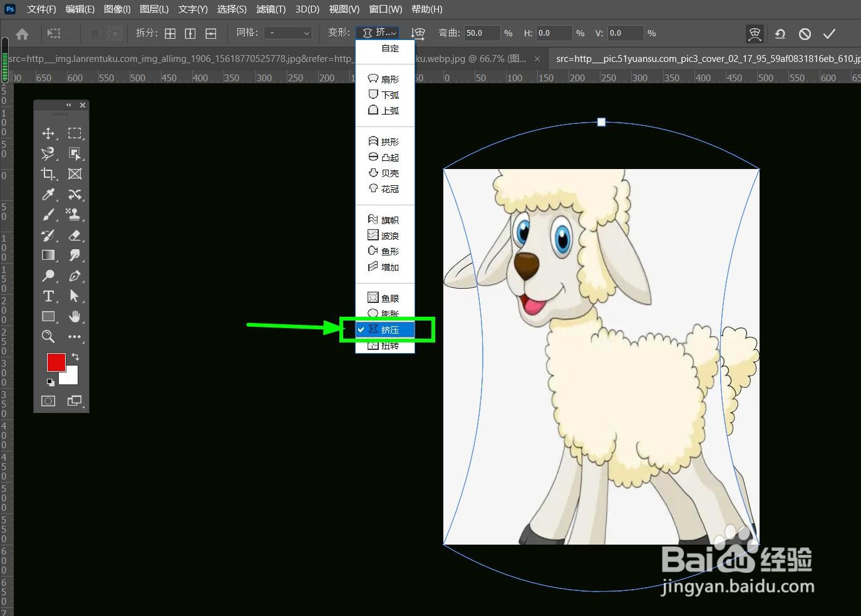Open the 文字(Y) menu
This screenshot has width=861, height=616.
(192, 9)
